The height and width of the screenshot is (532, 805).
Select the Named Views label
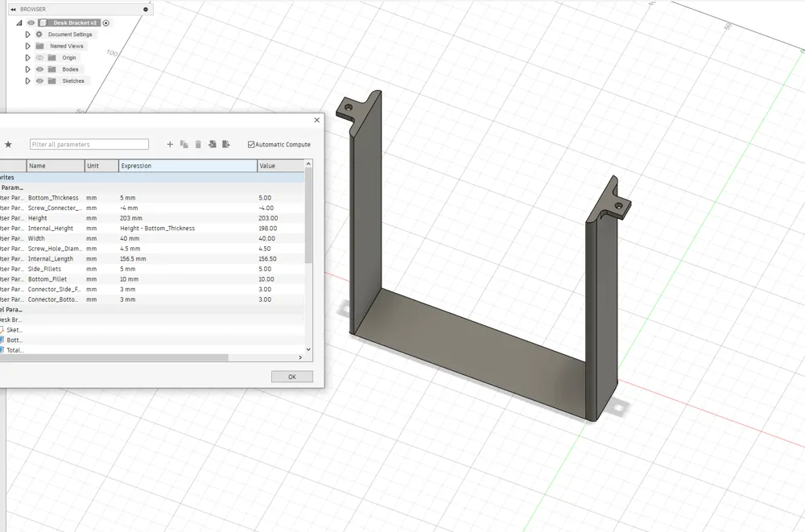[x=66, y=46]
